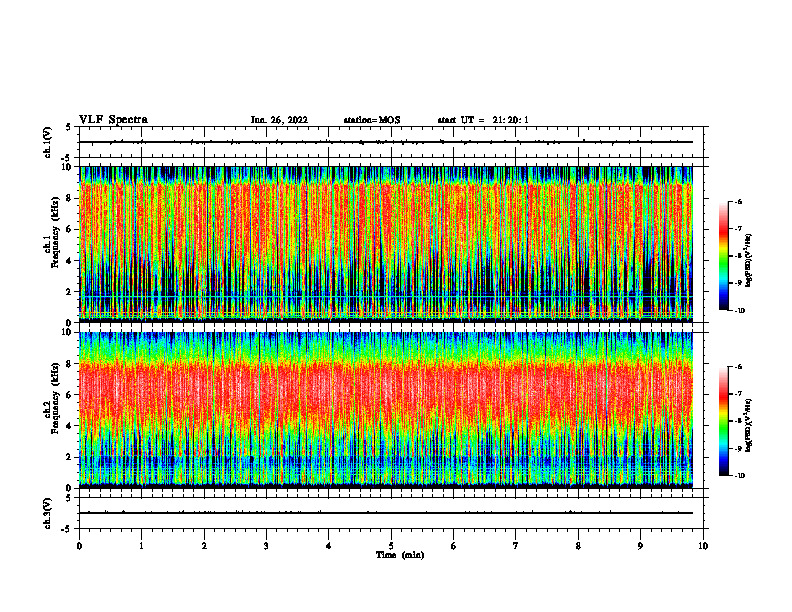This screenshot has height=612, width=792.
Task: Click the "ch.3(V)" waveform axis label
Action: (48, 513)
